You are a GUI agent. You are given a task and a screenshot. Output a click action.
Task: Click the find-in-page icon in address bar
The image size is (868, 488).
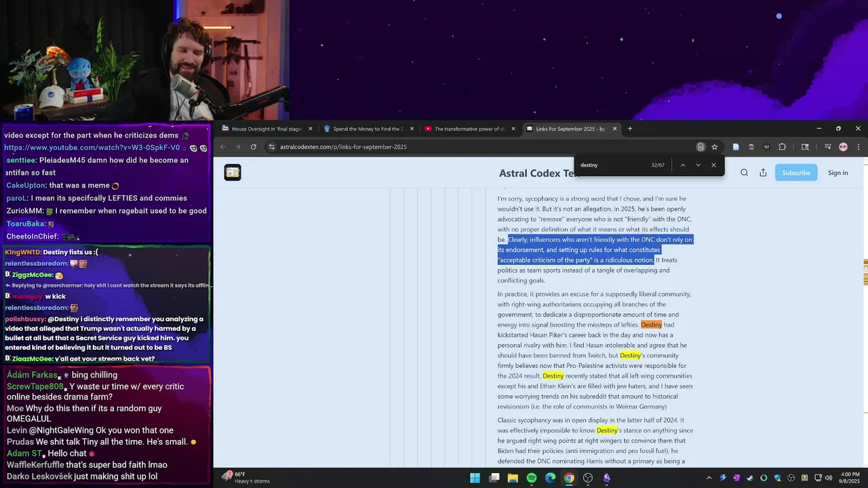[701, 147]
